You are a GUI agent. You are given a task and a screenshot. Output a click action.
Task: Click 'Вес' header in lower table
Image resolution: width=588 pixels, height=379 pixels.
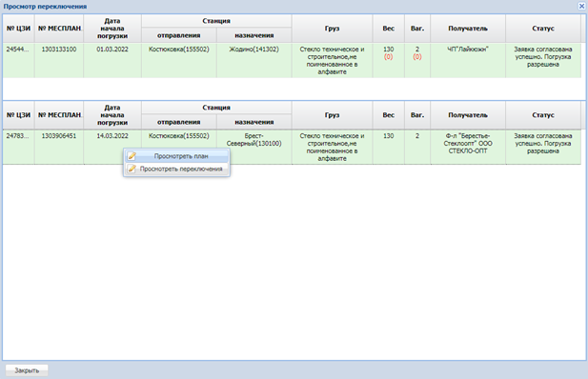389,115
